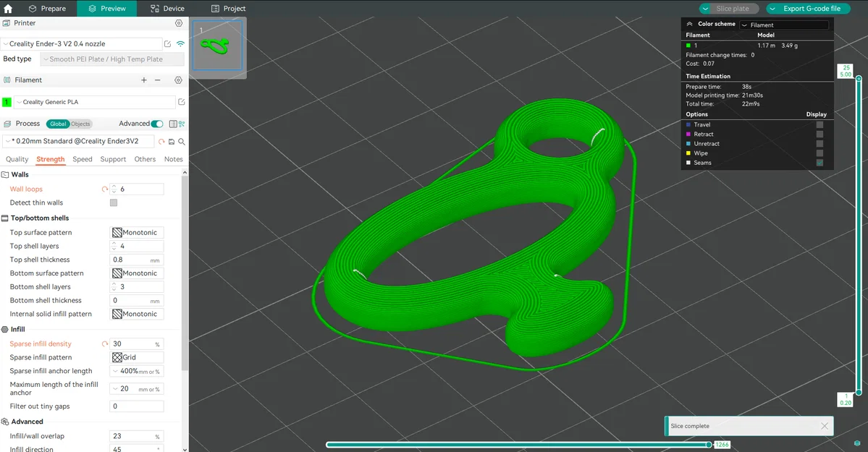The width and height of the screenshot is (868, 452).
Task: Click Export G-code file button
Action: click(812, 9)
